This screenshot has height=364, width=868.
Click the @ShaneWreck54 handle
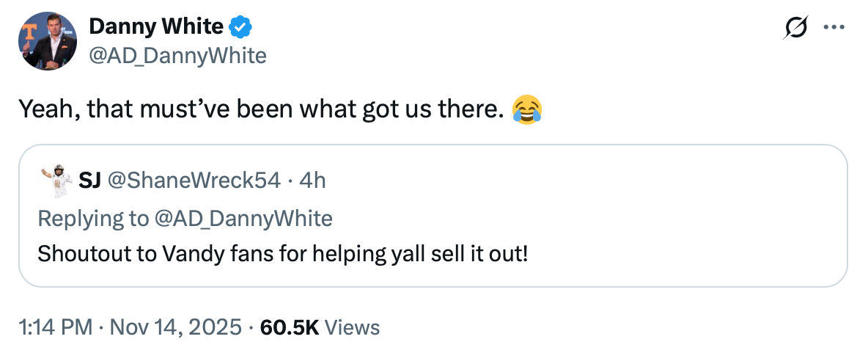click(x=194, y=181)
